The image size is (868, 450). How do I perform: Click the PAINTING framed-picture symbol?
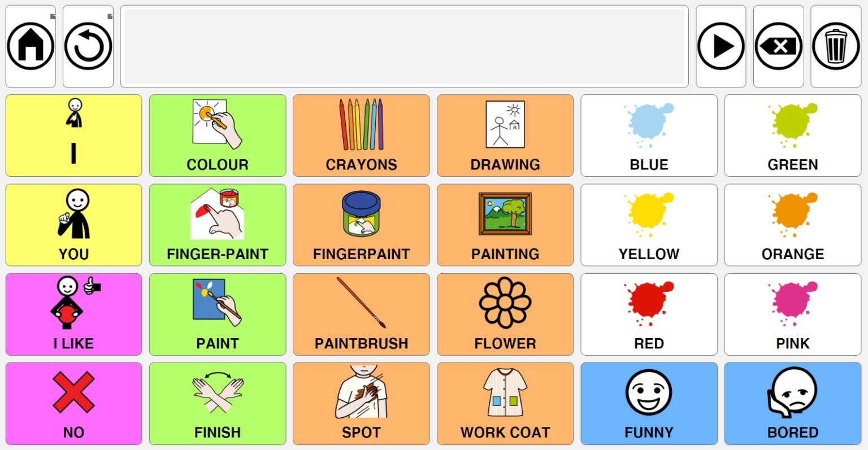tap(505, 225)
